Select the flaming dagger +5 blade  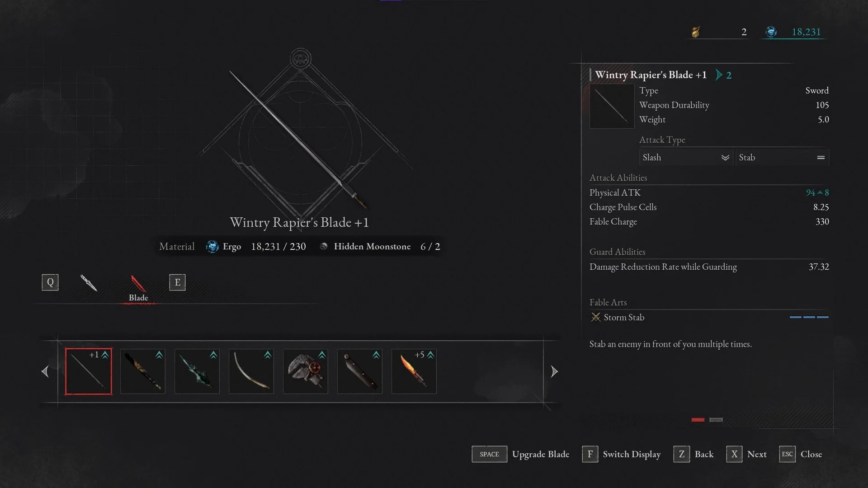(414, 371)
